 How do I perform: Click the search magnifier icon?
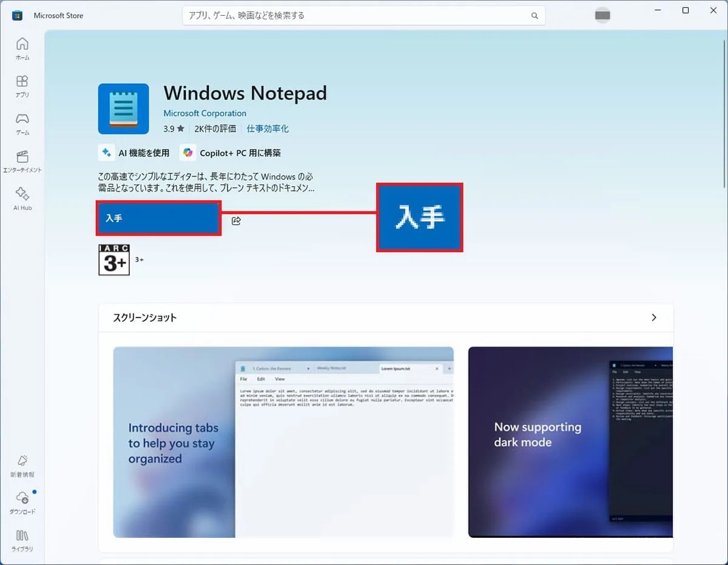pyautogui.click(x=534, y=16)
